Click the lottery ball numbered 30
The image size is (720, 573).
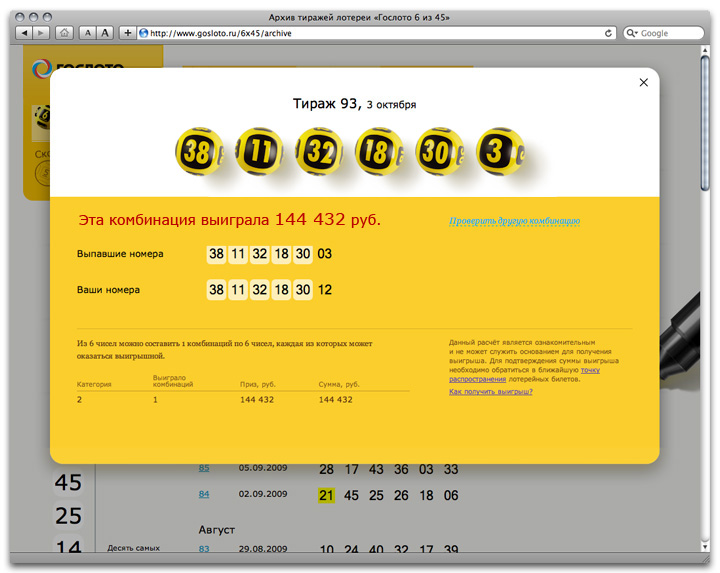[x=439, y=152]
